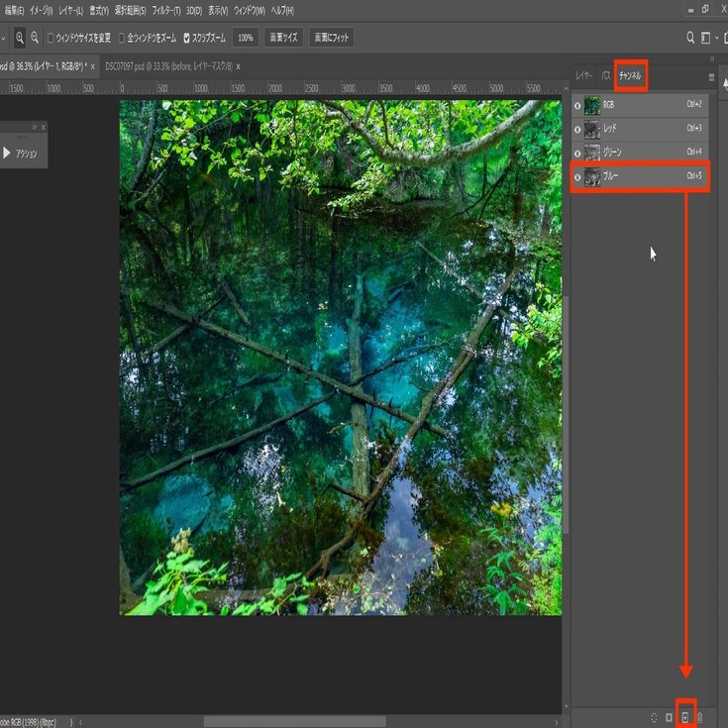Open the レイヤー menu in menu bar

71,10
